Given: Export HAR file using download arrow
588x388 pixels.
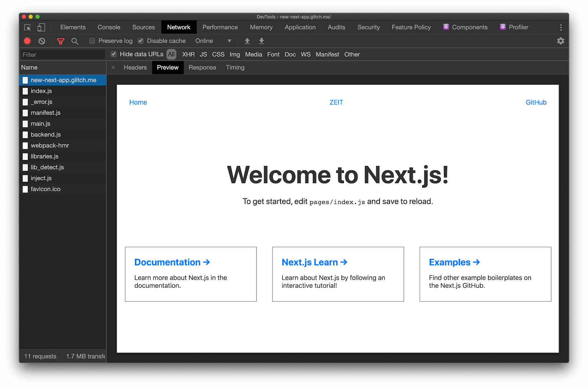Looking at the screenshot, I should click(261, 41).
